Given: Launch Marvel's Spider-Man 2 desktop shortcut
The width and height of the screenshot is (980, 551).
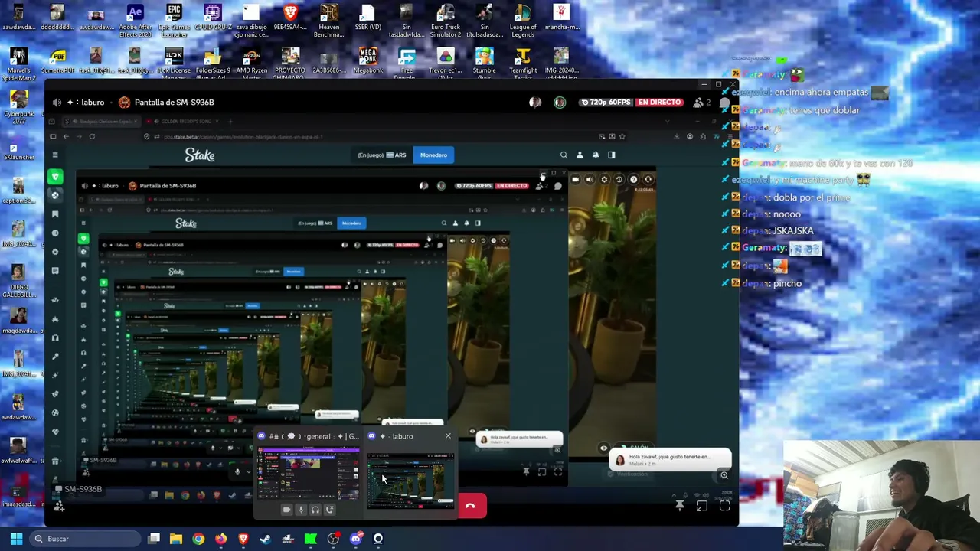Looking at the screenshot, I should pyautogui.click(x=18, y=64).
